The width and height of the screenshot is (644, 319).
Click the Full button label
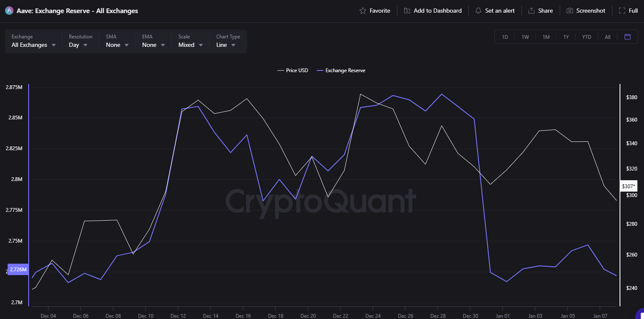(x=633, y=11)
